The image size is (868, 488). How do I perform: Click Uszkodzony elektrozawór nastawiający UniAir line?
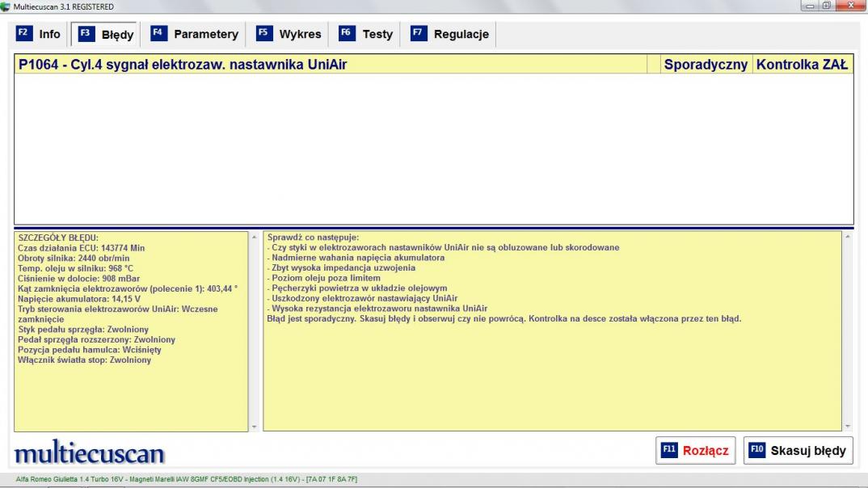click(x=363, y=298)
